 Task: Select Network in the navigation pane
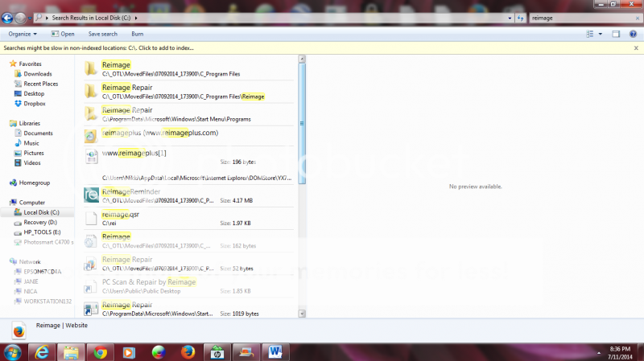pos(30,261)
